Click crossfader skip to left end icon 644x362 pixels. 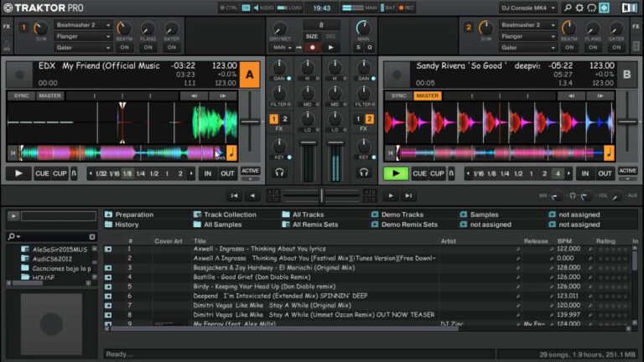click(x=234, y=196)
